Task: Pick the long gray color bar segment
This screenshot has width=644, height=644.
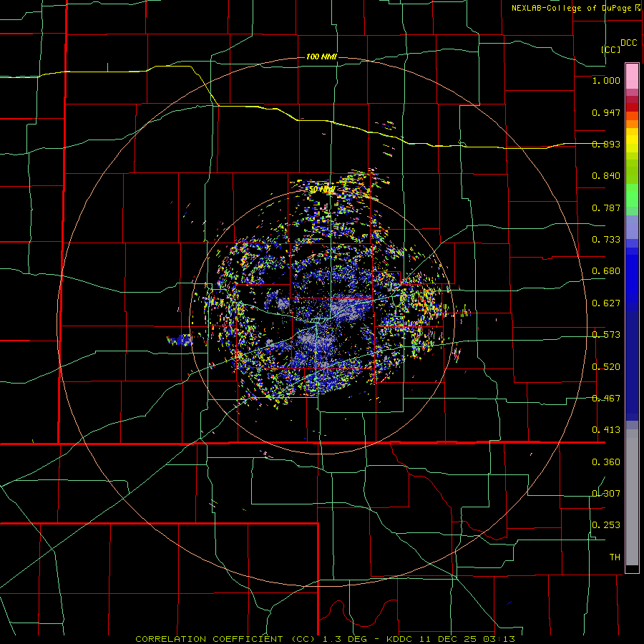Action: tap(632, 497)
